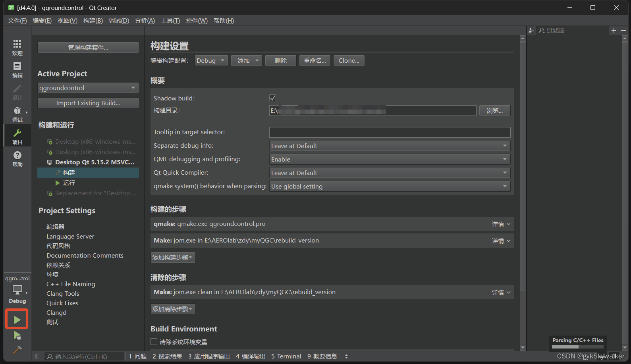Open the 2 搜索结果 output pane

tap(168, 356)
